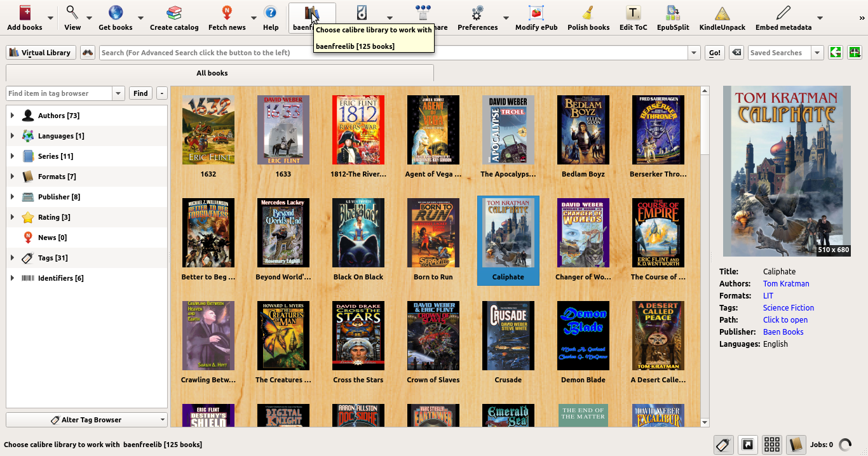868x456 pixels.
Task: Click the Add books toolbar icon
Action: (25, 13)
